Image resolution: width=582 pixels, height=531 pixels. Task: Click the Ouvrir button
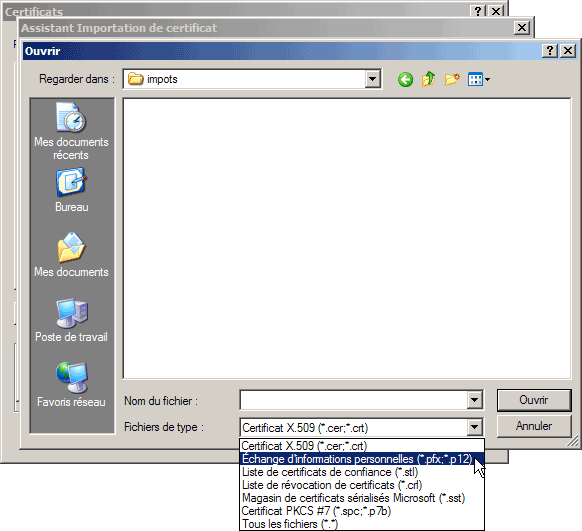(534, 400)
